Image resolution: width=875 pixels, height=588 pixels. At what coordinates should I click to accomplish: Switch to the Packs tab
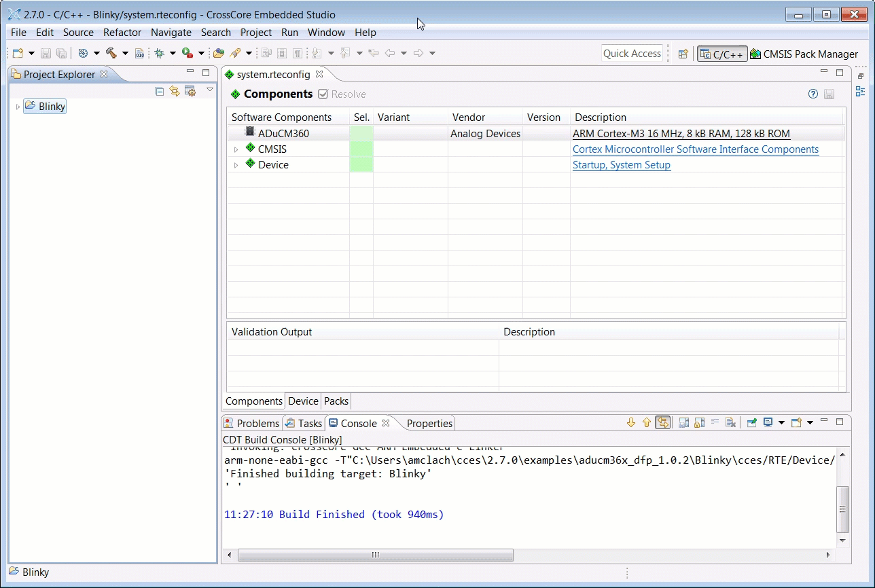coord(336,401)
